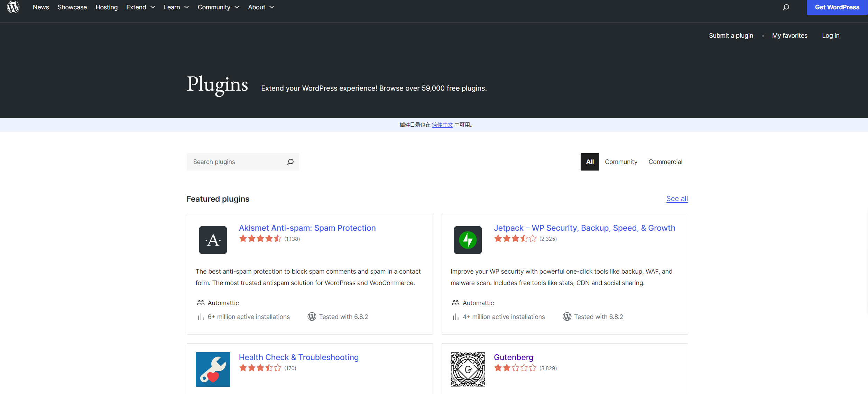Select the Community plugins filter
Image resolution: width=868 pixels, height=394 pixels.
[x=621, y=162]
